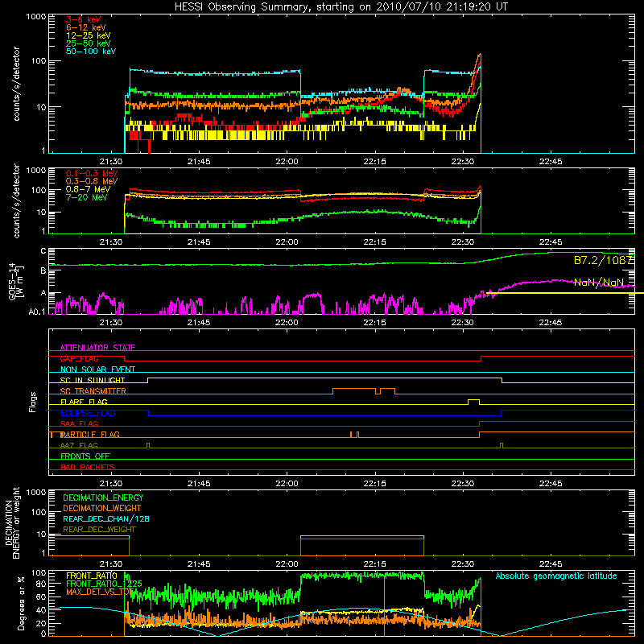Select the DECIMATION_ENERGY legend label

103,497
